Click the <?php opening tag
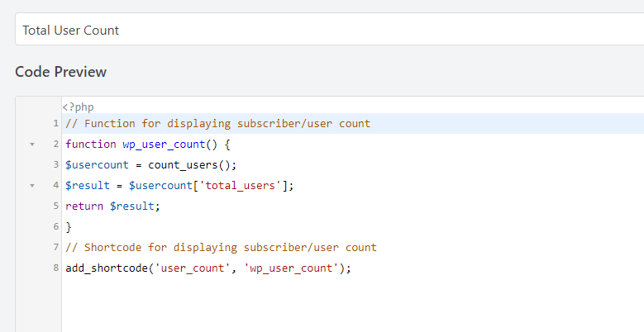The height and width of the screenshot is (332, 644). (78, 107)
